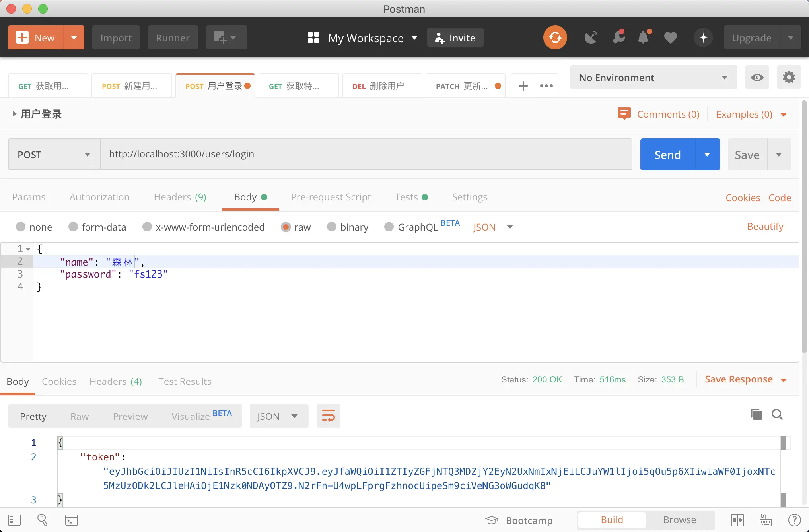Expand the 用户登录 request description
809x532 pixels.
[14, 114]
